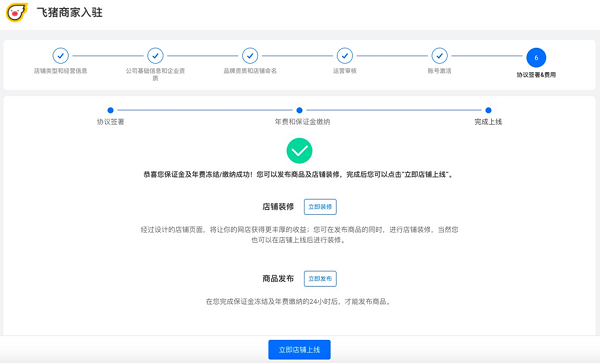Click the 24小时后 product publishing note
Viewport: 600px width, 363px height.
coord(299,301)
